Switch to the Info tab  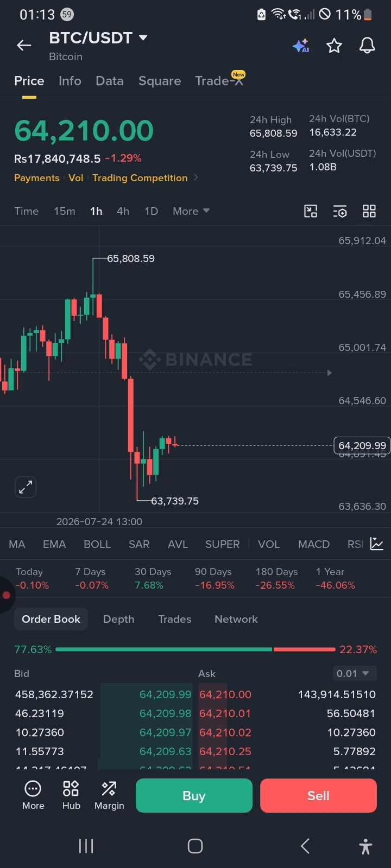pos(70,81)
